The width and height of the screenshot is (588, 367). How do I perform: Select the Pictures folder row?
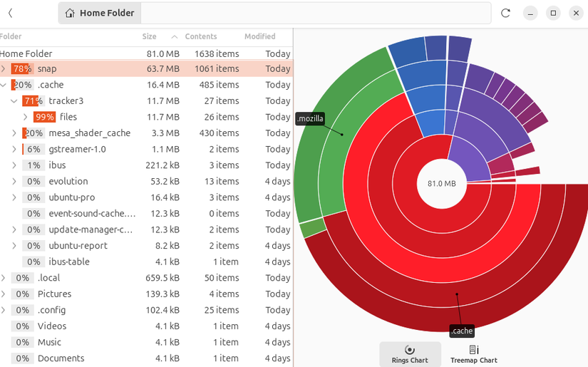coord(55,294)
